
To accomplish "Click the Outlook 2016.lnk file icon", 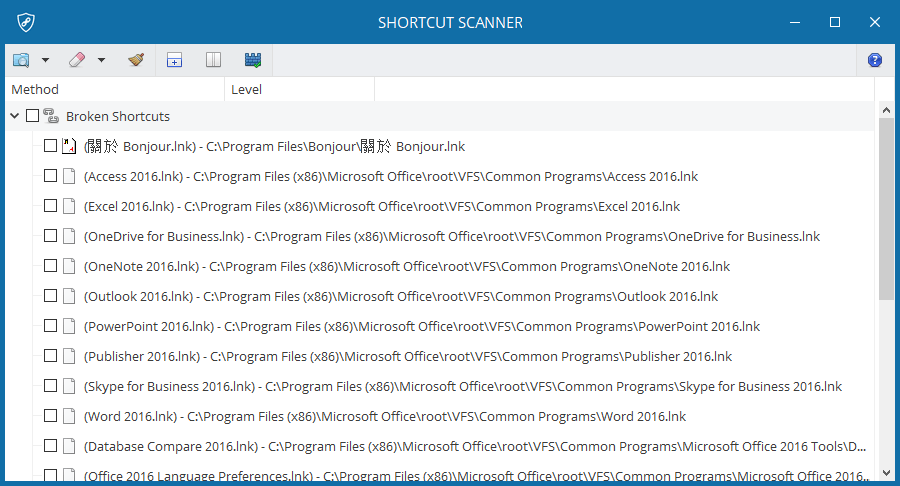I will [x=69, y=296].
